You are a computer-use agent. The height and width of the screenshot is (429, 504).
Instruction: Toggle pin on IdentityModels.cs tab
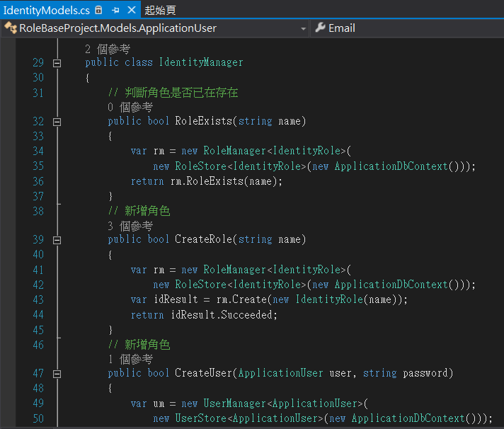click(x=115, y=11)
